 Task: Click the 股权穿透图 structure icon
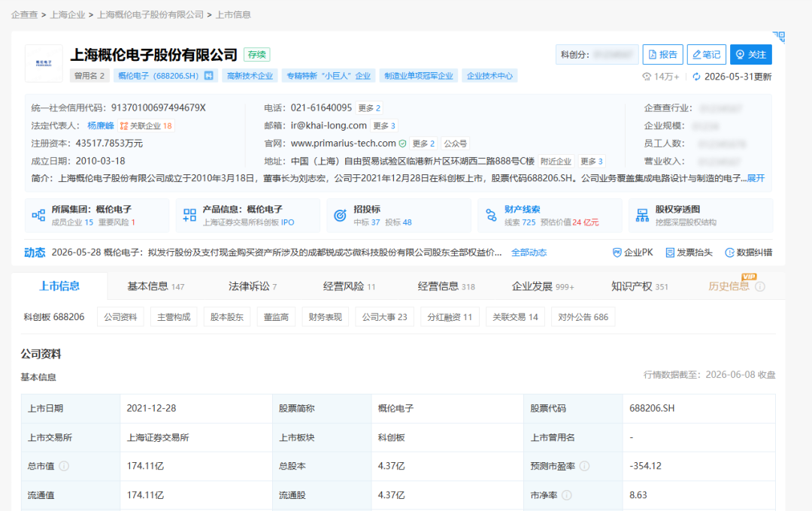pyautogui.click(x=642, y=216)
